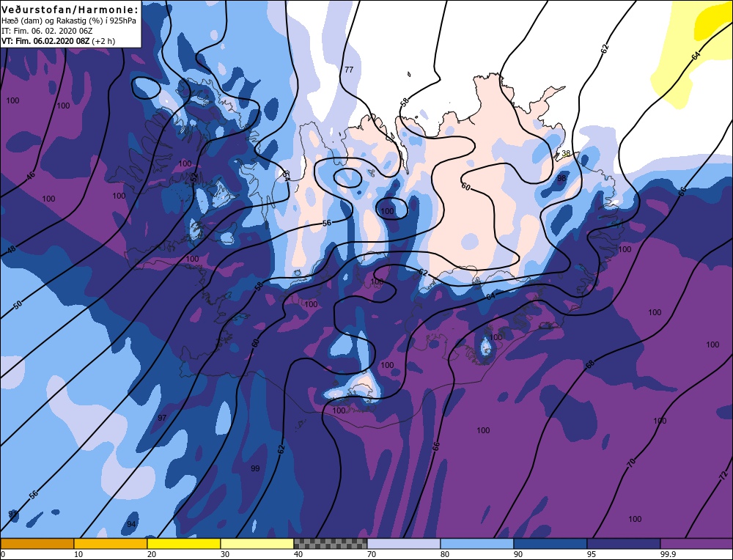Click the '52' contour label
Screen dimensions: 733x560
(x=194, y=177)
